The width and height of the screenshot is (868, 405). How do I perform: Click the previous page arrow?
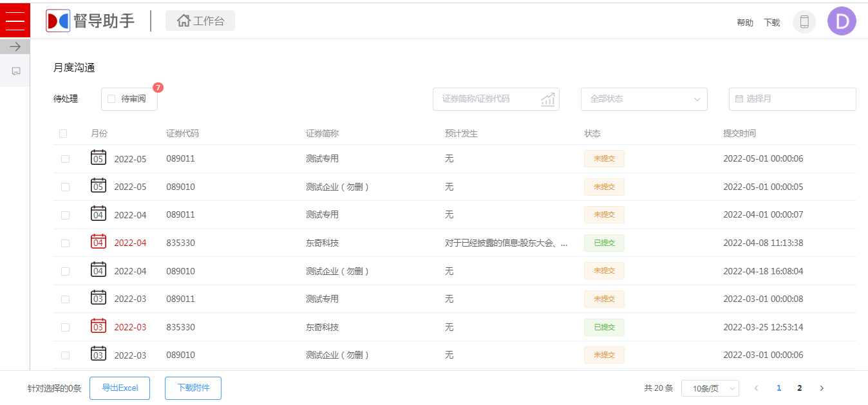(x=757, y=388)
